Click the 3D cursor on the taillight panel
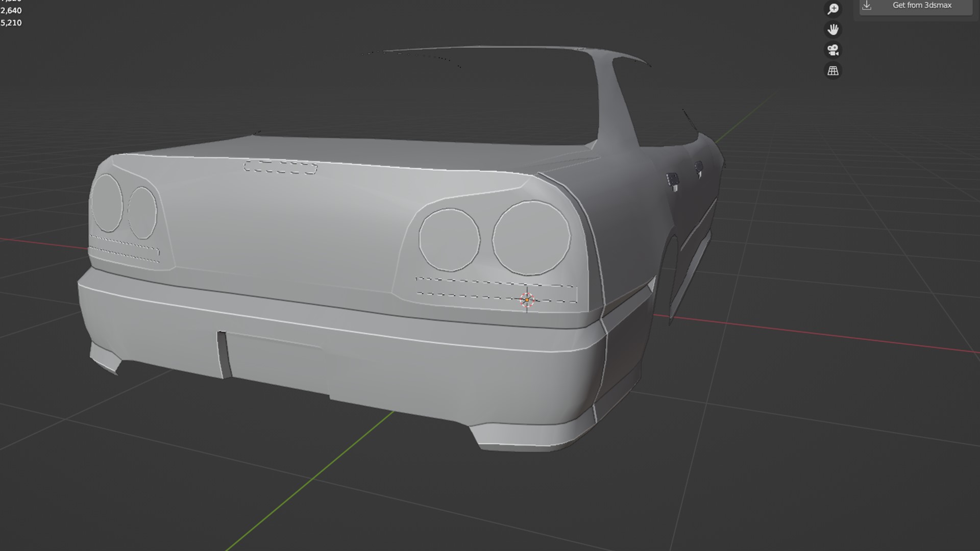 [527, 300]
